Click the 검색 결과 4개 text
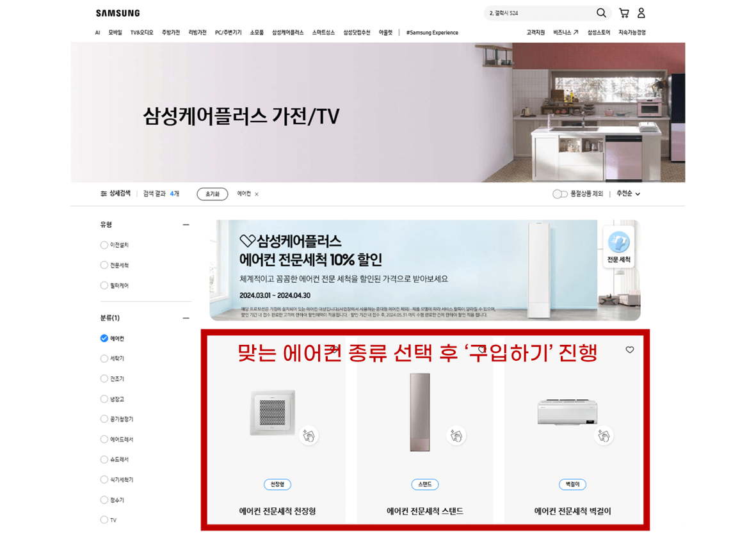The image size is (756, 547). coord(161,194)
